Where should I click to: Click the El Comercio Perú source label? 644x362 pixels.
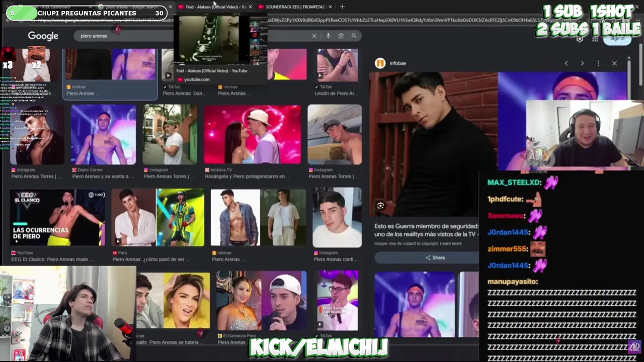pyautogui.click(x=239, y=336)
